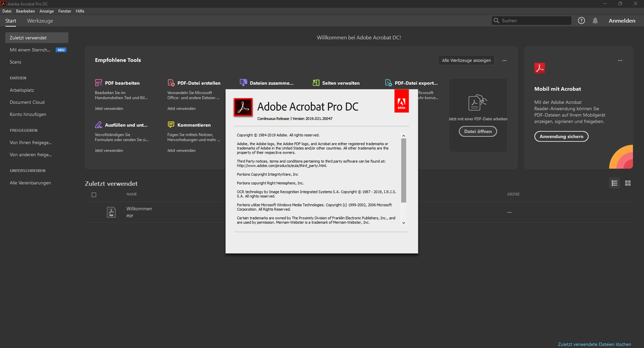Click the GRÖSSE column header
644x348 pixels.
click(x=513, y=194)
